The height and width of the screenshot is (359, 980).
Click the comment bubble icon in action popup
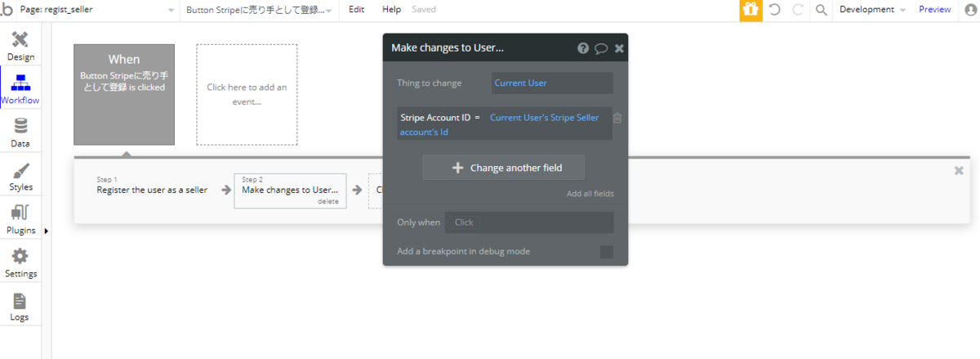click(x=601, y=48)
